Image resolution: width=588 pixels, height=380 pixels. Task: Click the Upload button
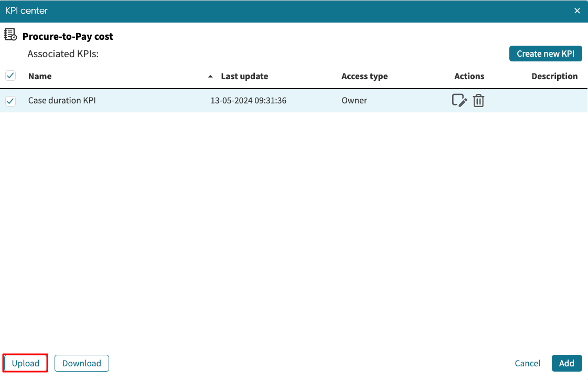click(26, 363)
